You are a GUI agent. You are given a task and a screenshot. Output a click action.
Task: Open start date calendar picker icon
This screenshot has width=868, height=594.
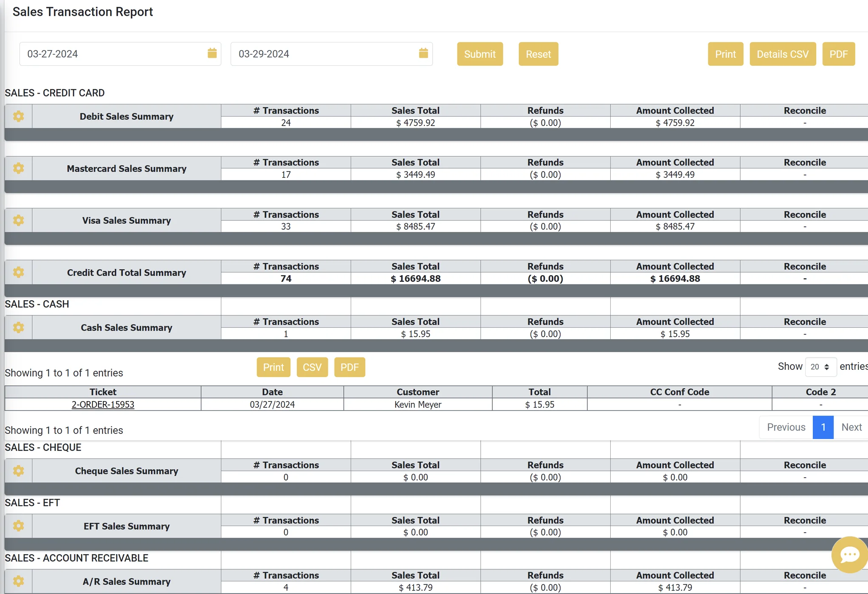212,53
